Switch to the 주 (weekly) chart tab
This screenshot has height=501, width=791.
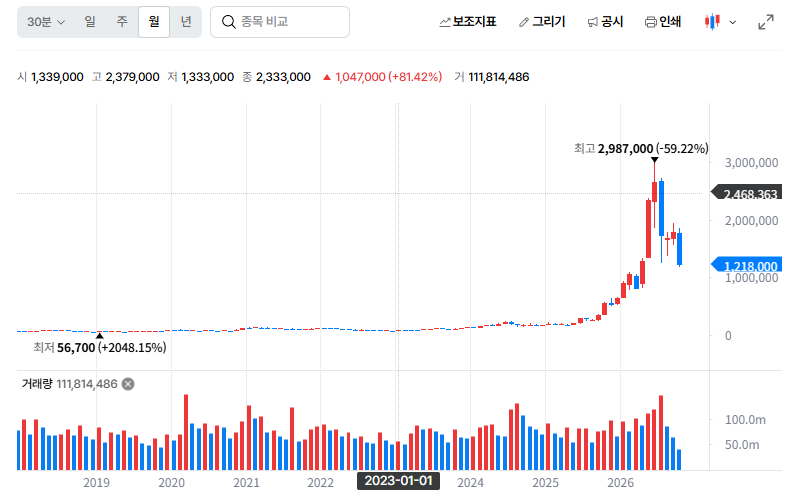coord(122,22)
